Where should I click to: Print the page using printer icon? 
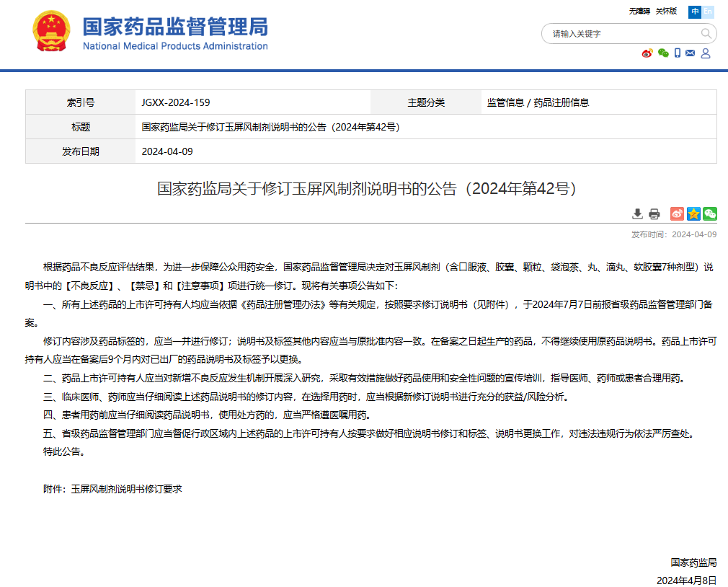654,213
